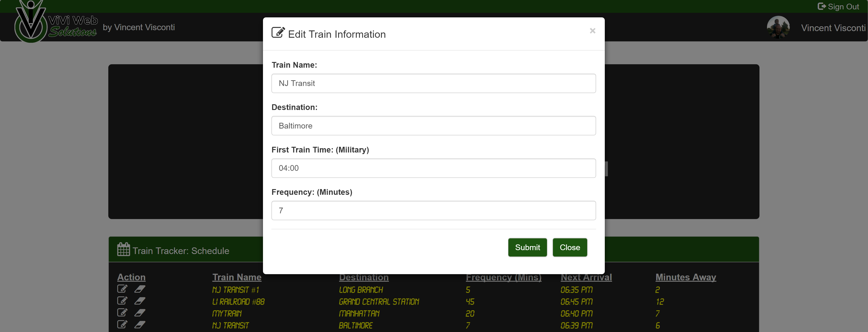
Task: Submit the edited train information
Action: (x=527, y=247)
